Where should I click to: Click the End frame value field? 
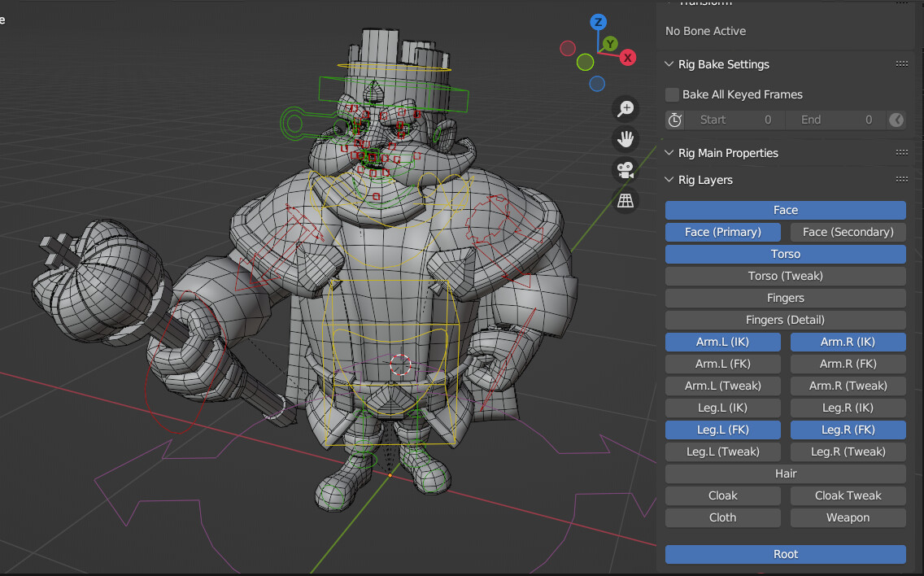(x=835, y=120)
